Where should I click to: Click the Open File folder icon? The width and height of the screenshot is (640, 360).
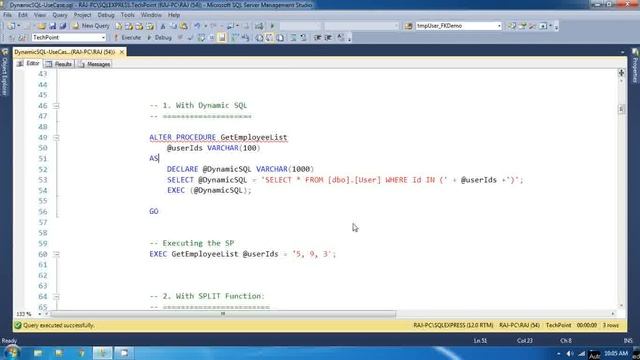click(x=42, y=26)
